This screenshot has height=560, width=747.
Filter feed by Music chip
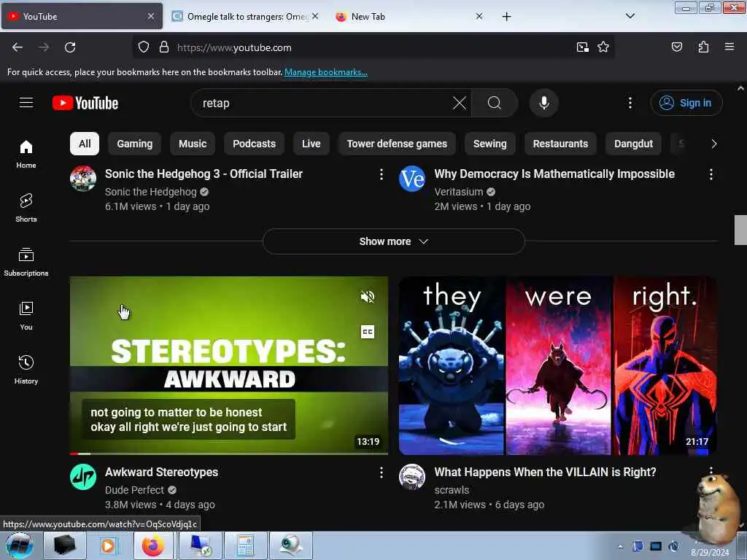click(x=193, y=144)
